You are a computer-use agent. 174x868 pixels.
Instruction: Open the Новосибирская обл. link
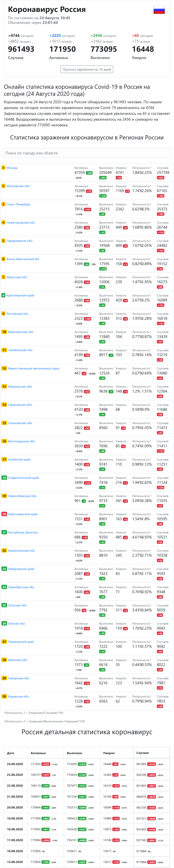coord(22,496)
